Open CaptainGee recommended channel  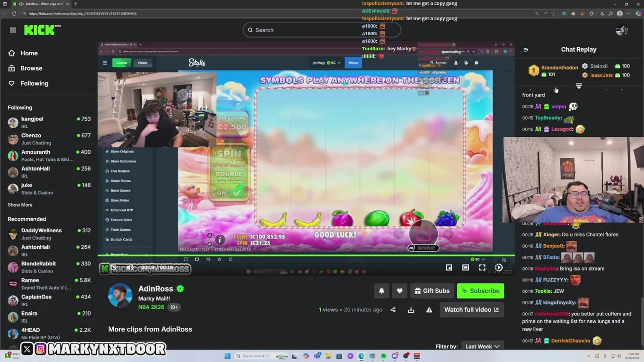(x=48, y=300)
